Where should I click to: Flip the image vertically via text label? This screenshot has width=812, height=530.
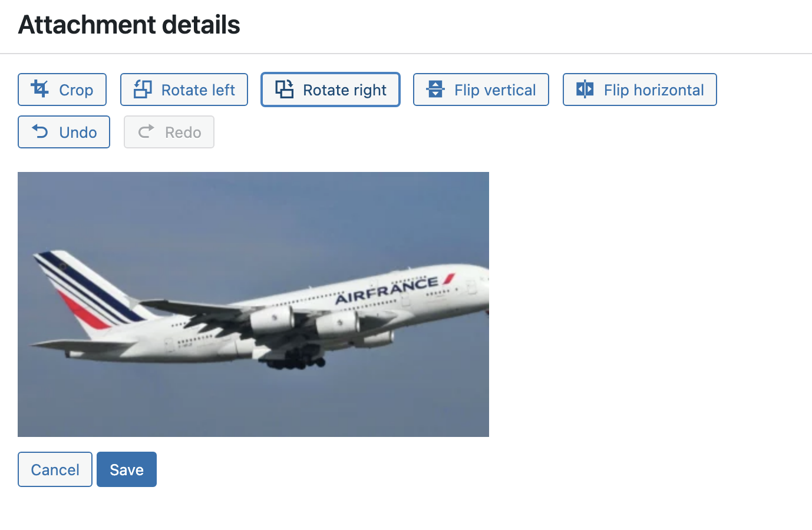point(495,90)
